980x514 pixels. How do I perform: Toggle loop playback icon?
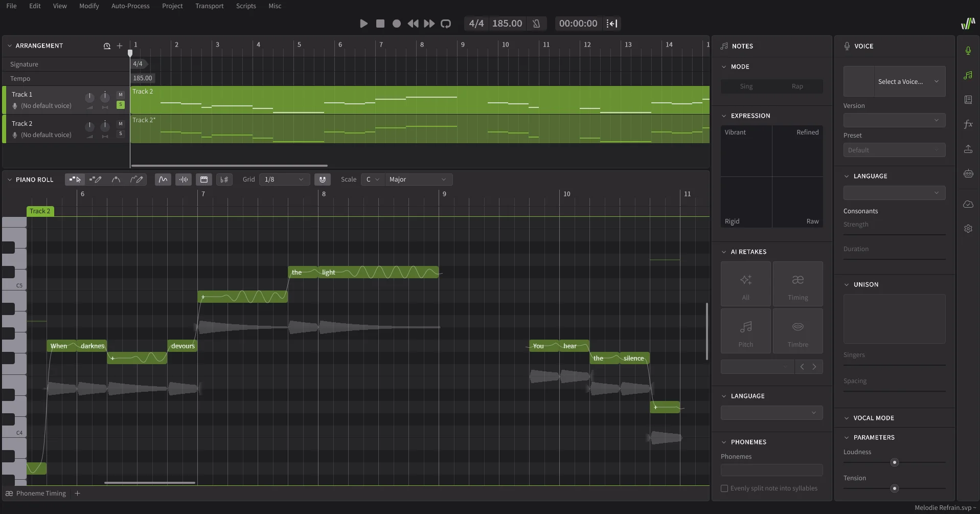click(x=446, y=24)
